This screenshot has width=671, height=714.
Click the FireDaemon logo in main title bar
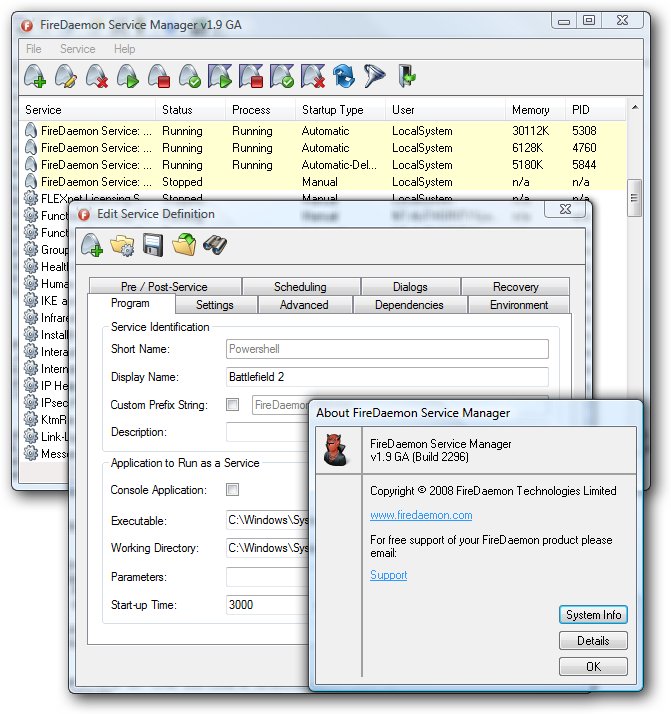pyautogui.click(x=27, y=26)
